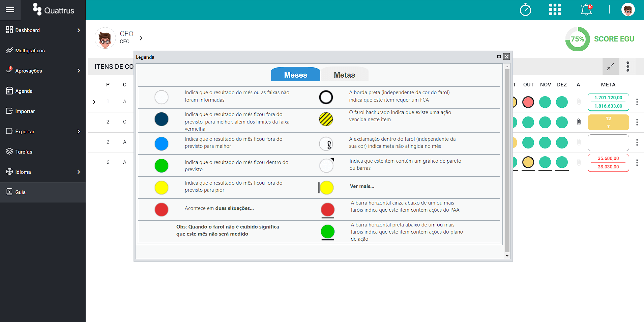
Task: Open the paperclip attachment in the second row
Action: click(x=579, y=122)
